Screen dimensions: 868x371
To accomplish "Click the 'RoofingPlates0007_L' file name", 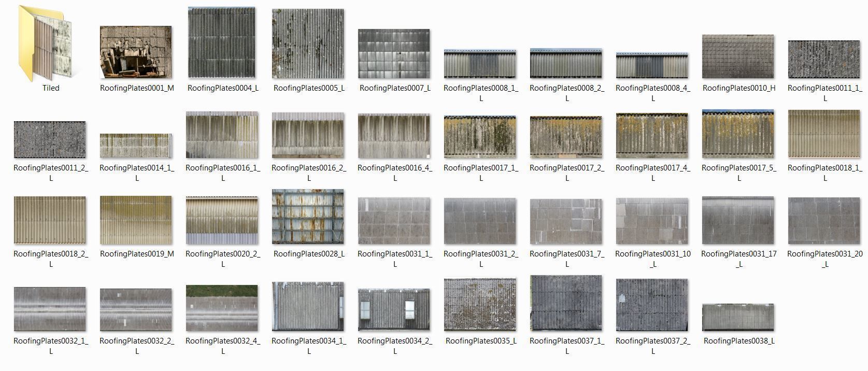I will click(395, 88).
